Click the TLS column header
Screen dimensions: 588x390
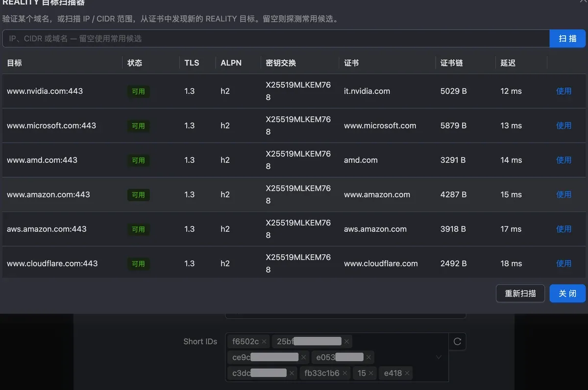192,63
